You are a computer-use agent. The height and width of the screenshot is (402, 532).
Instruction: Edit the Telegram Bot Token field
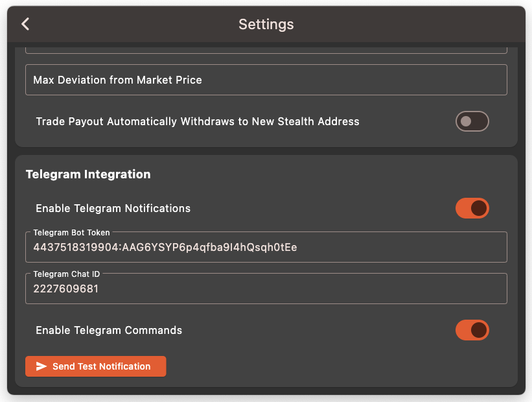tap(266, 247)
